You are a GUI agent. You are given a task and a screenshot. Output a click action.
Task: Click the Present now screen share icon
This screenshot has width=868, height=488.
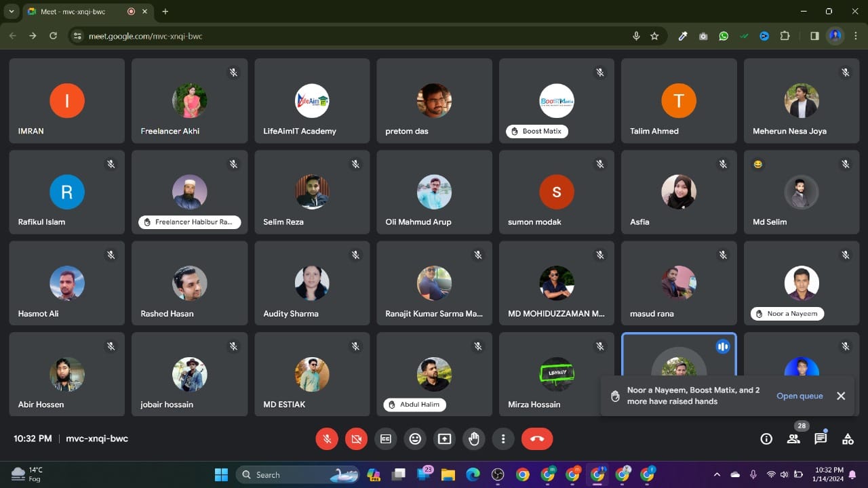tap(444, 439)
